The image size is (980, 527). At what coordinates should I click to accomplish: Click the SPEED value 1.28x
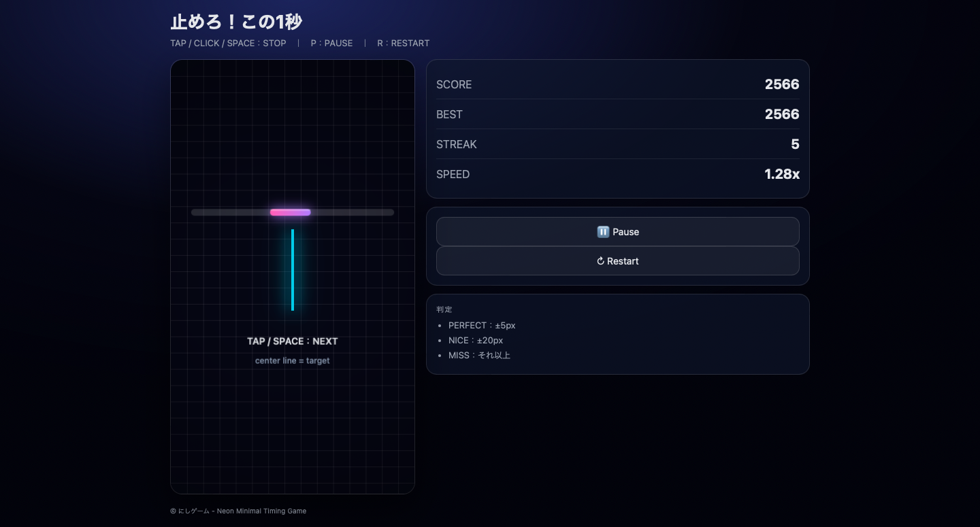click(781, 174)
